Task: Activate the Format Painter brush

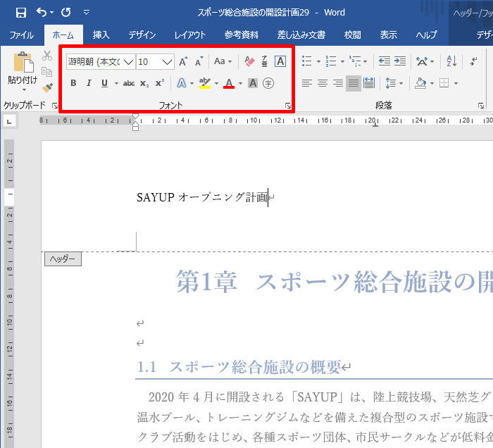Action: tap(47, 87)
